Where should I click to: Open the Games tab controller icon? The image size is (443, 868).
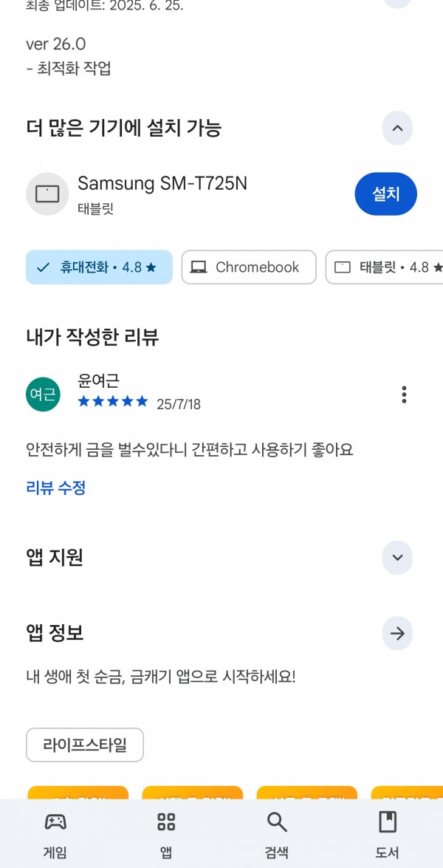pyautogui.click(x=55, y=822)
